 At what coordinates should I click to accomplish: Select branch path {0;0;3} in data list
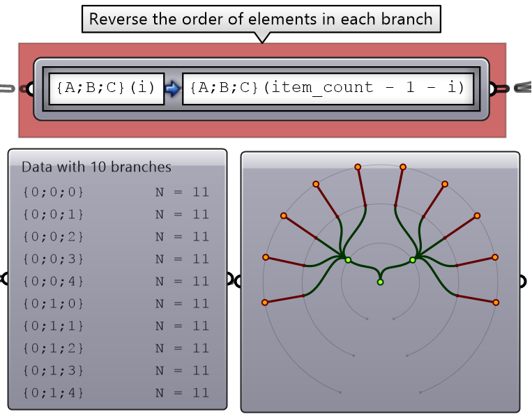(53, 259)
